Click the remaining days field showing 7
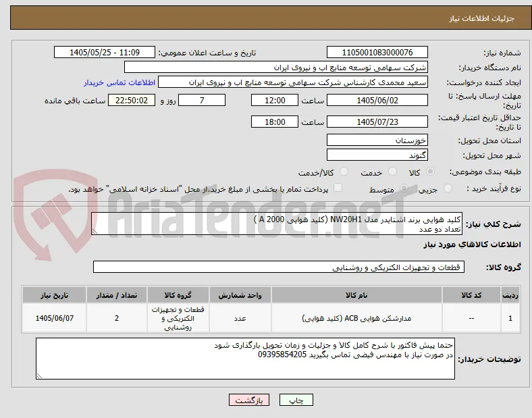The height and width of the screenshot is (418, 532). coord(202,101)
